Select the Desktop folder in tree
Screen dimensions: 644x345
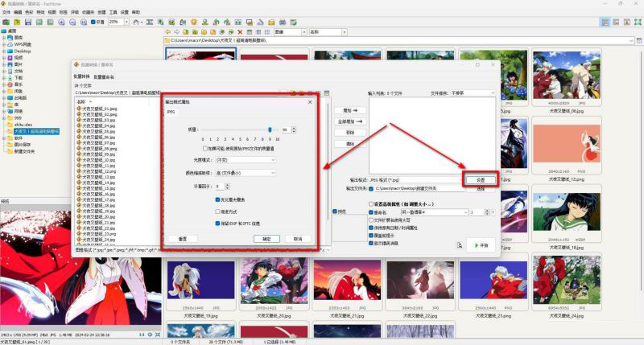[x=23, y=51]
